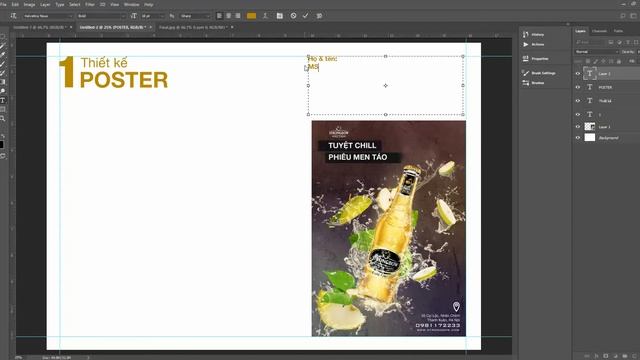
Task: Open the Window menu
Action: click(131, 4)
